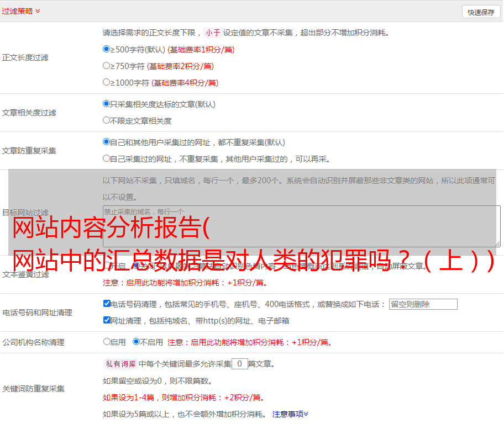504x424 pixels.
Task: Select the ≥750字符 radio option
Action: [x=106, y=66]
